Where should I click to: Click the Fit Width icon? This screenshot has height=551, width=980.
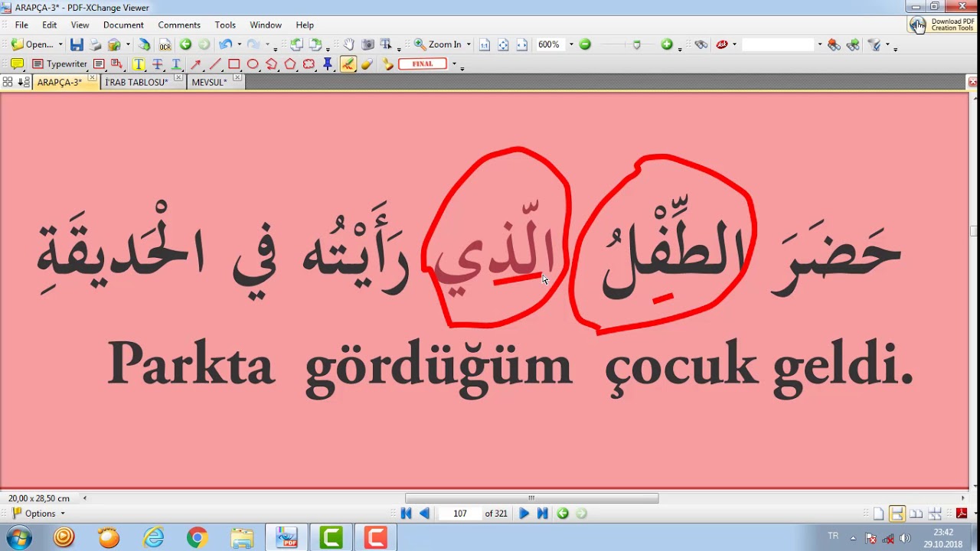pos(522,44)
